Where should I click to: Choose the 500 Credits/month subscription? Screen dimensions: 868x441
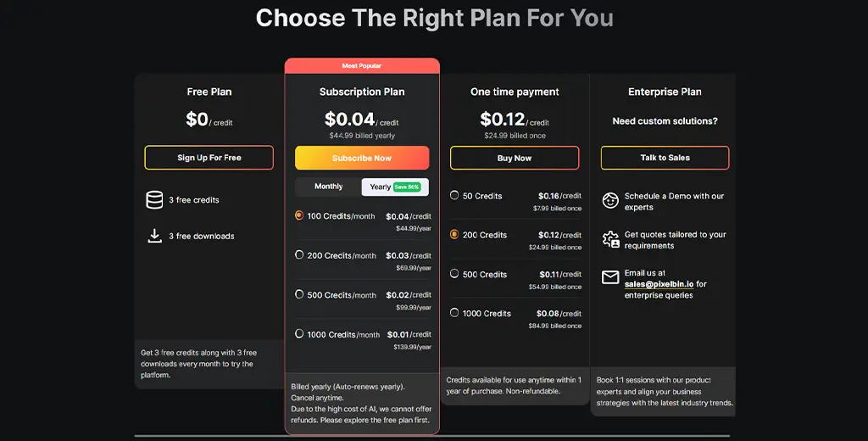click(299, 294)
